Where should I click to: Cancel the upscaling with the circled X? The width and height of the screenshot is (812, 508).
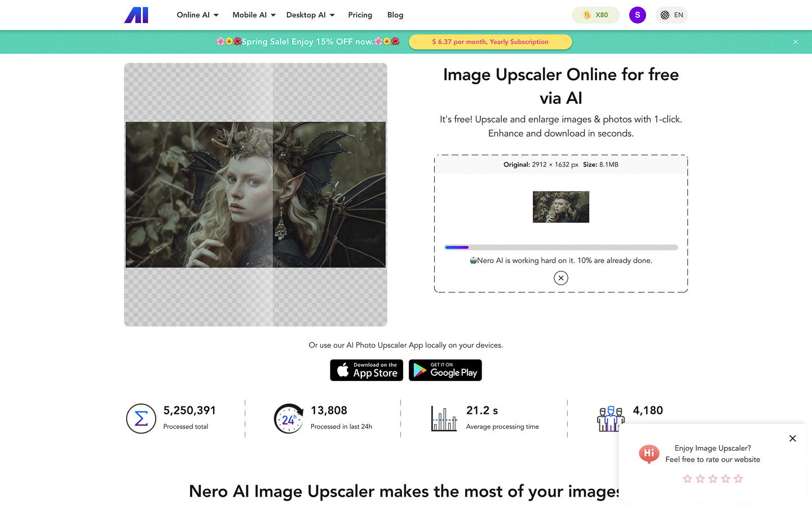point(561,278)
